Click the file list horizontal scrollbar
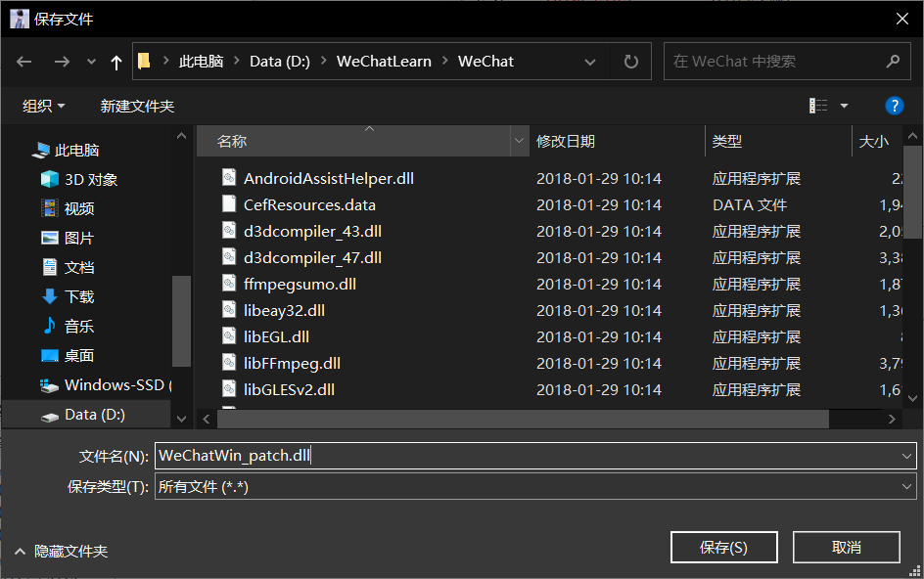924x579 pixels. 523,419
